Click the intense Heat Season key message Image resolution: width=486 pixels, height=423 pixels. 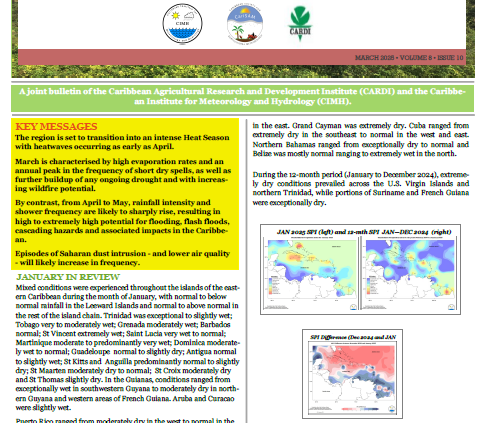coord(122,142)
